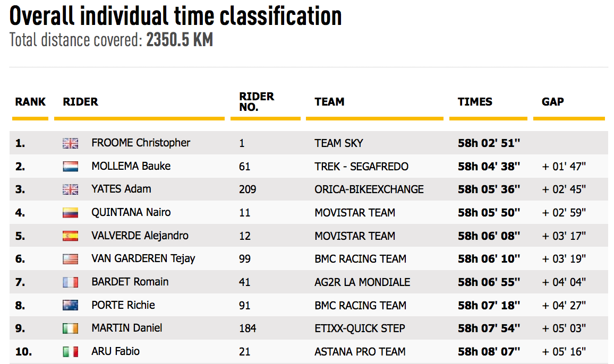The height and width of the screenshot is (364, 614).
Task: Sort by the GAP column header
Action: tap(552, 102)
